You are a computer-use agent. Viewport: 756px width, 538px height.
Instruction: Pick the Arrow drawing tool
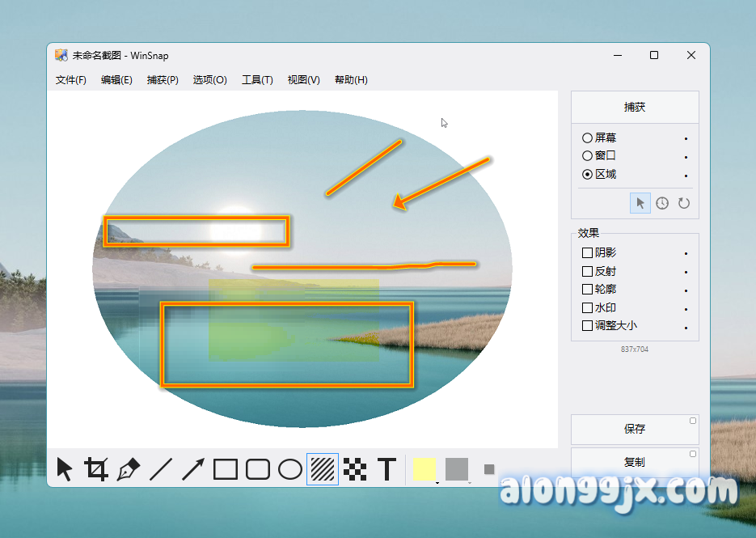tap(193, 469)
